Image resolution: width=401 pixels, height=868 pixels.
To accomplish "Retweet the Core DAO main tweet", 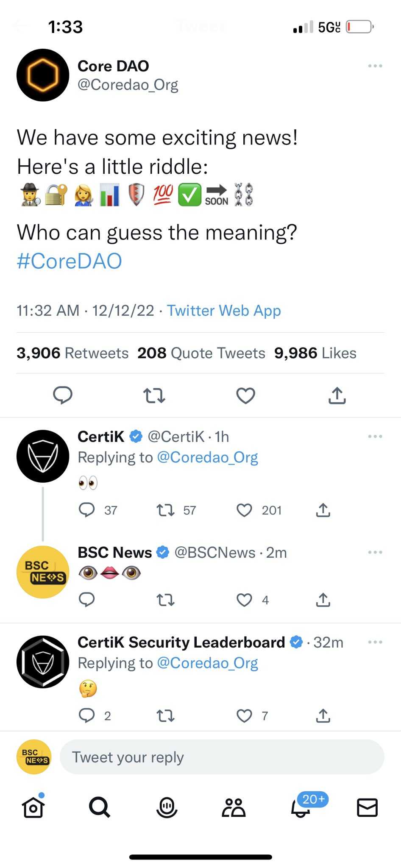I will point(154,395).
